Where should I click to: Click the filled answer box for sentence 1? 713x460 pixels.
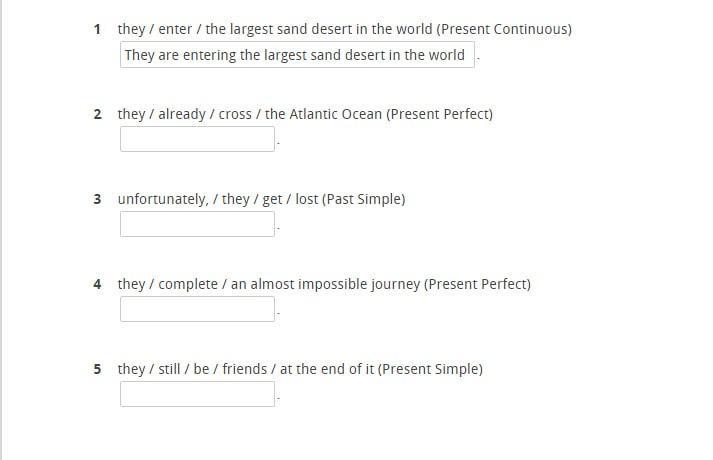(x=297, y=55)
